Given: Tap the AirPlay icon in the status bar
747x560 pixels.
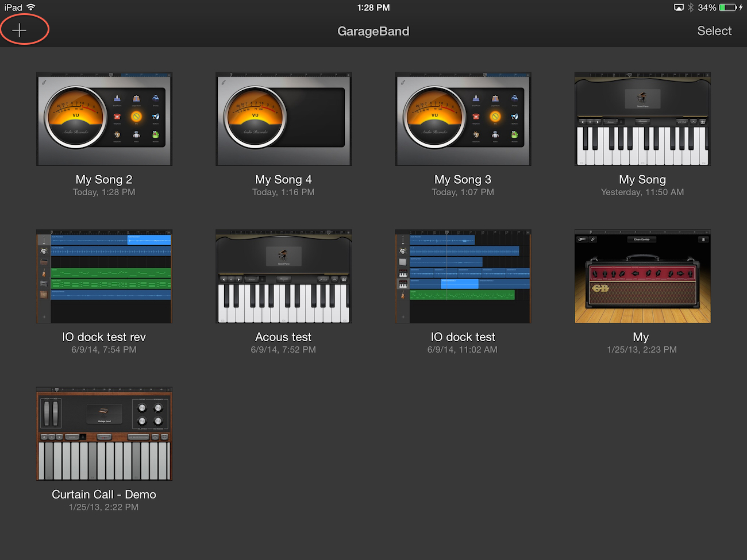Looking at the screenshot, I should coord(679,7).
